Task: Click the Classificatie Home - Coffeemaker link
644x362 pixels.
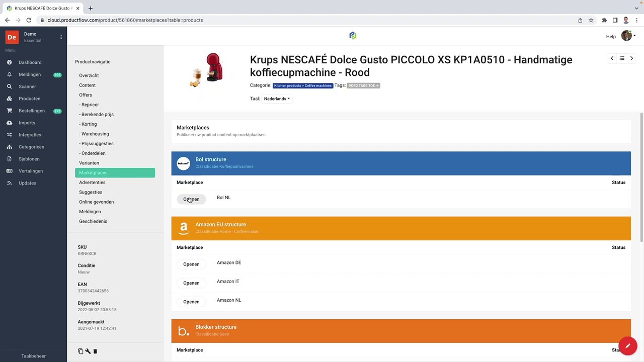Action: coord(227,232)
